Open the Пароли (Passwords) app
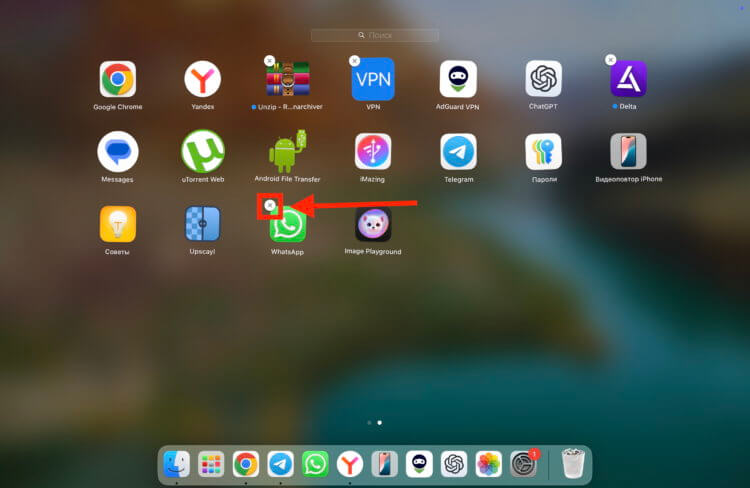 [x=543, y=152]
